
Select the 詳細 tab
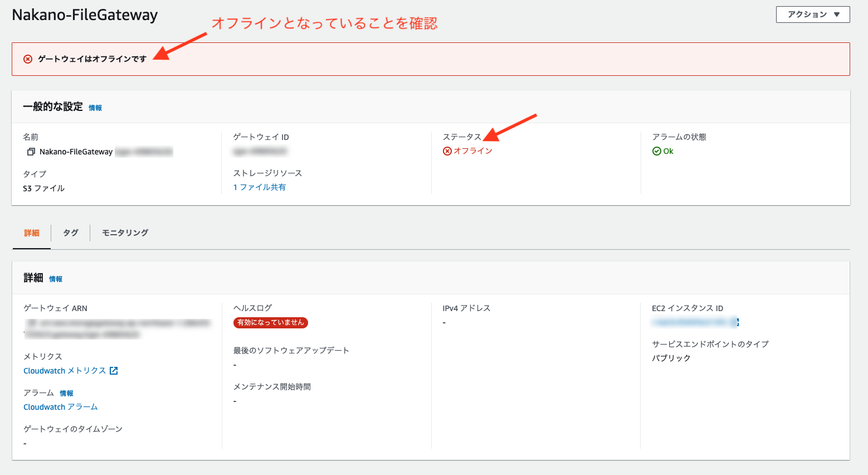click(32, 233)
